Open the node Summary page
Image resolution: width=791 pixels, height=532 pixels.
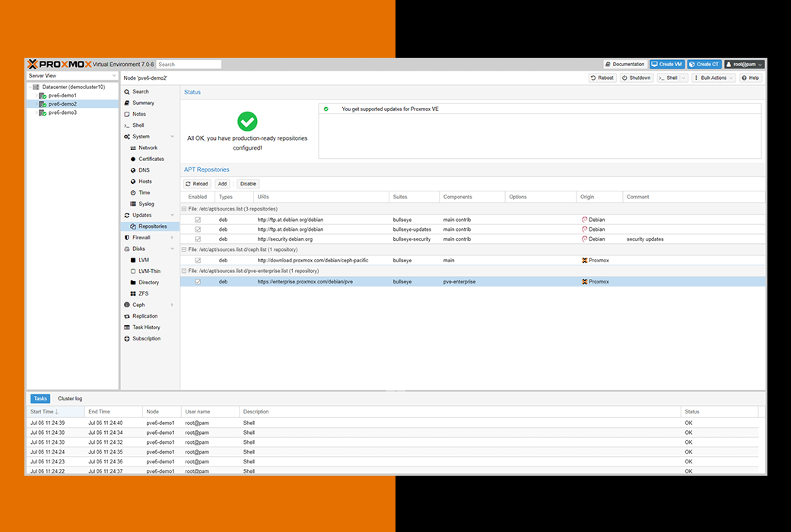coord(143,103)
